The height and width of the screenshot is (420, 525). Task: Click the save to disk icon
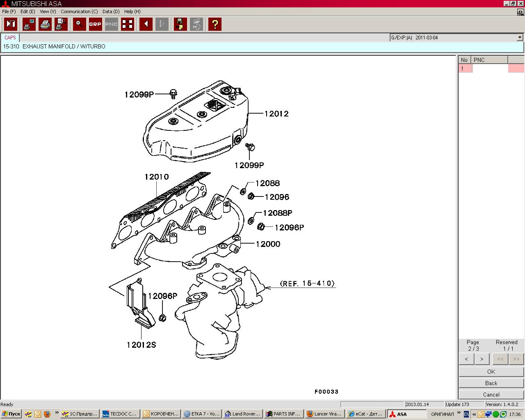tap(180, 24)
